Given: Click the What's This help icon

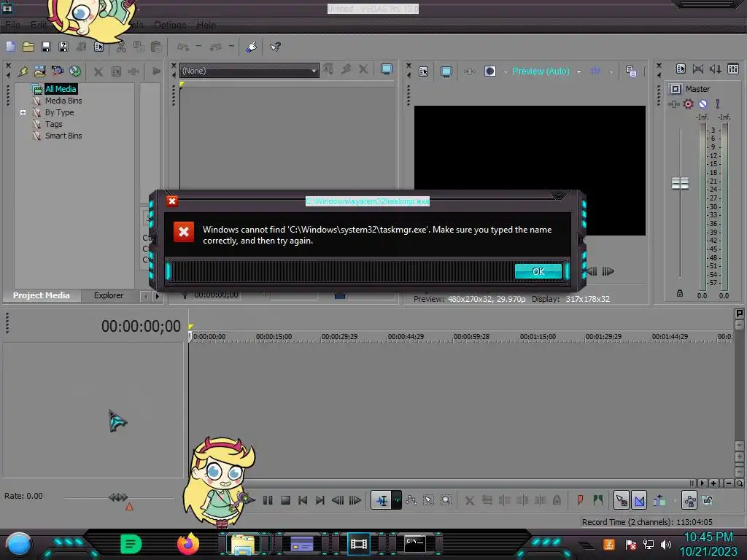Looking at the screenshot, I should [275, 47].
